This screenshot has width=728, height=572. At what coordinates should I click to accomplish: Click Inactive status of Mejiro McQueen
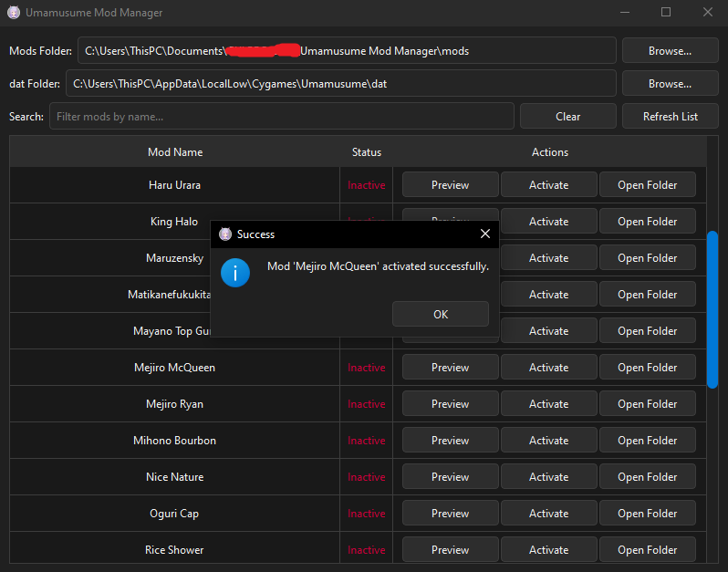367,368
